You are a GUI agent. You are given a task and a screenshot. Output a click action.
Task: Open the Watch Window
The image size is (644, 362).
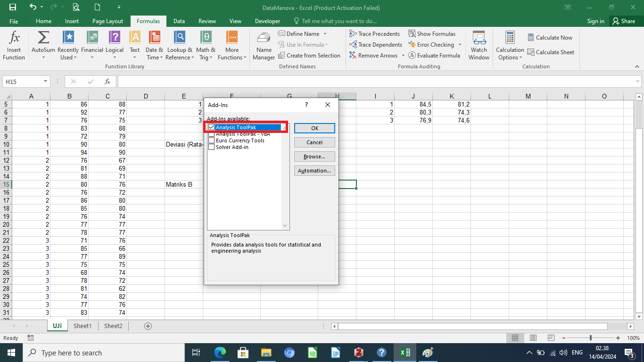pyautogui.click(x=479, y=38)
